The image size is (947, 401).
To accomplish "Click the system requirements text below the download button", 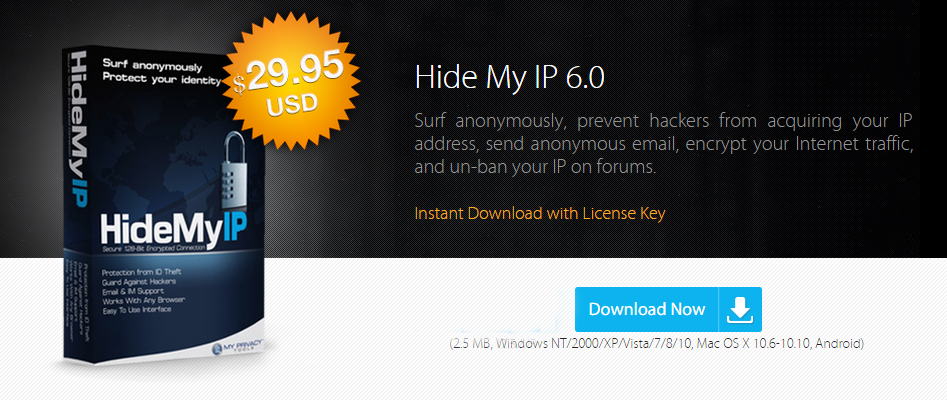I will pos(657,344).
